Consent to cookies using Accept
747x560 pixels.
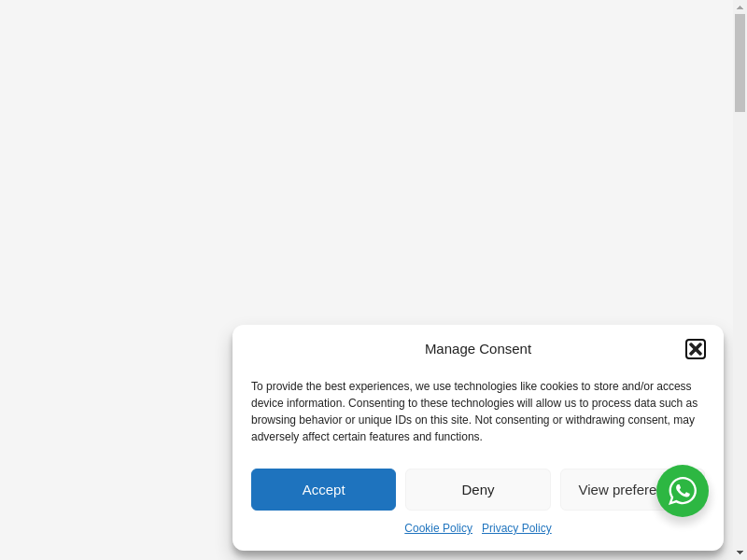tap(323, 489)
